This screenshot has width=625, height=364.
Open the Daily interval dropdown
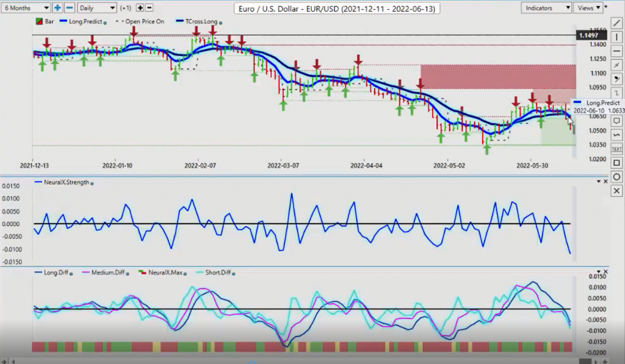coord(97,7)
